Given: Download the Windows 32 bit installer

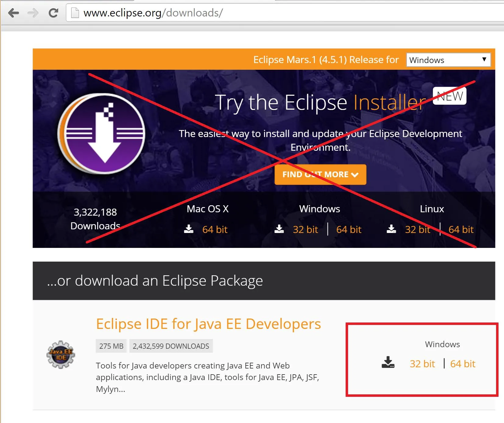Looking at the screenshot, I should pyautogui.click(x=305, y=229).
